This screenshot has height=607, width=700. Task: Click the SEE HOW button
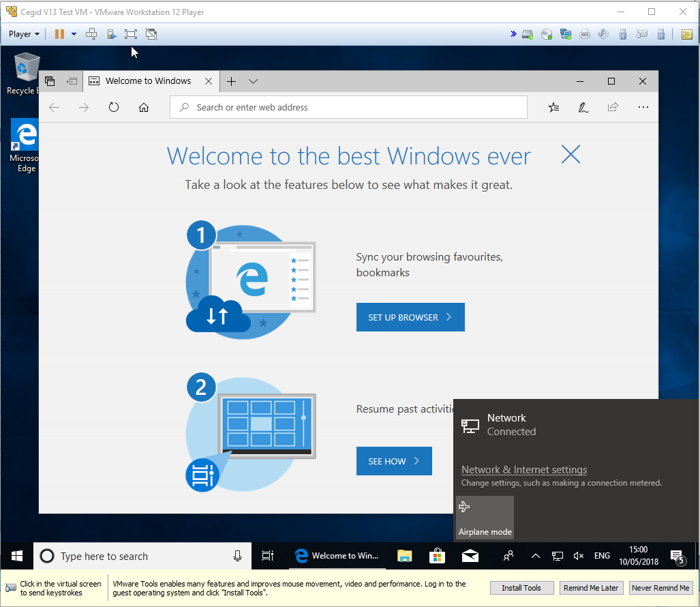tap(394, 461)
